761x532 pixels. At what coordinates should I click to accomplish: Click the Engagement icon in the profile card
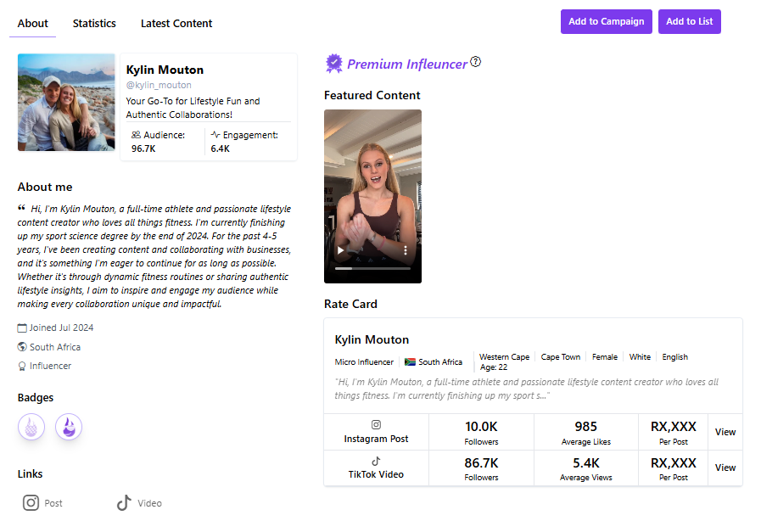(x=214, y=133)
